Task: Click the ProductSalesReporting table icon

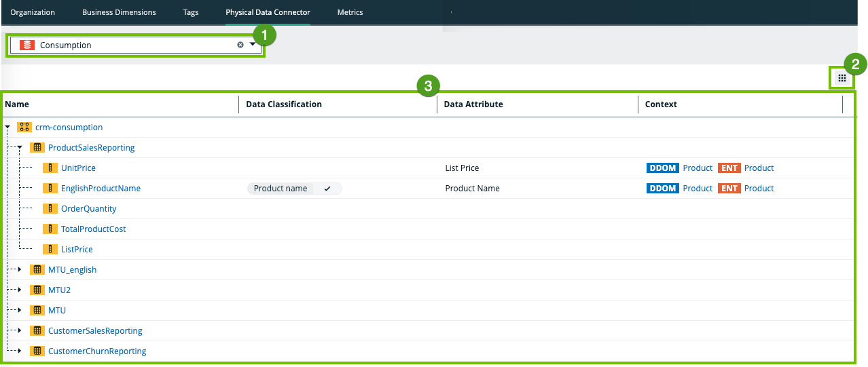Action: click(x=37, y=148)
